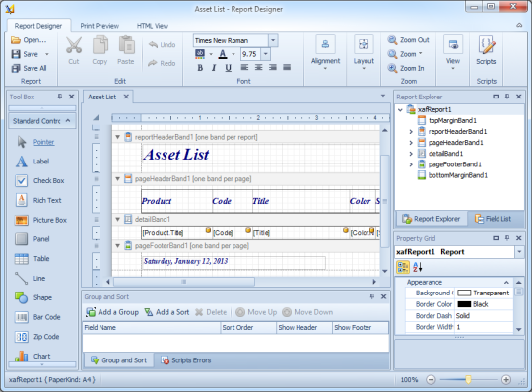Viewport: 532px width, 392px height.
Task: Select the Group and Sort tab
Action: (x=119, y=360)
